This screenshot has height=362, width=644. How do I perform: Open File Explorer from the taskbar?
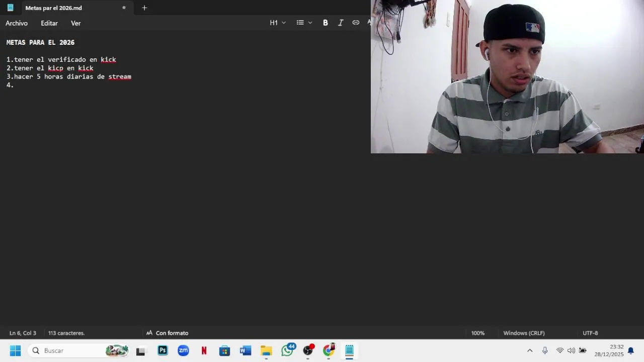266,350
